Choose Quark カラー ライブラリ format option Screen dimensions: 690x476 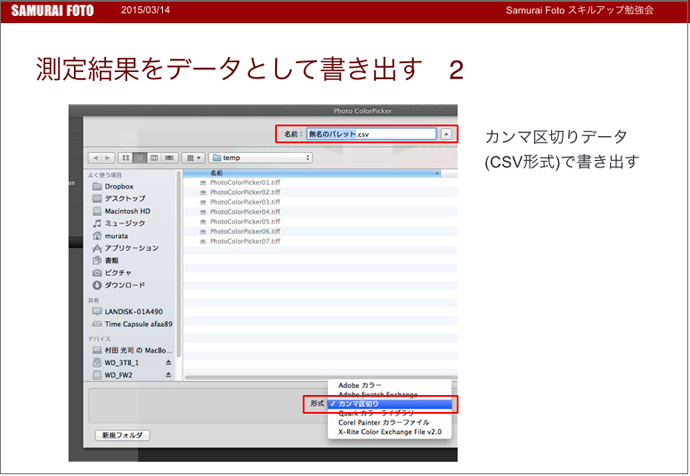389,413
